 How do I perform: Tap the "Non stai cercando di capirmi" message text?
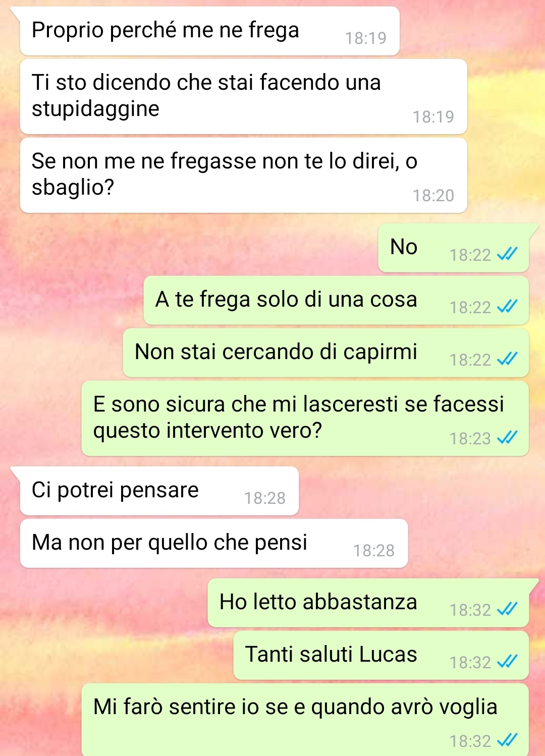276,352
